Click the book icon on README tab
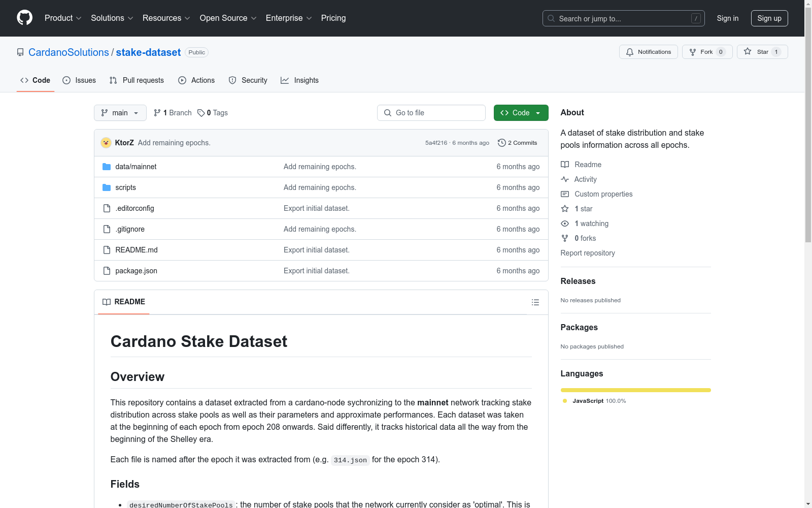This screenshot has height=508, width=812. pyautogui.click(x=107, y=302)
